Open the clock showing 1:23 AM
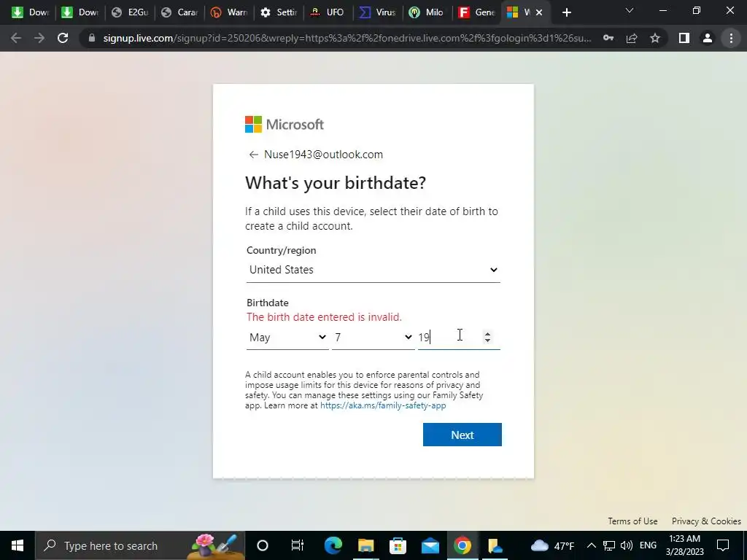The image size is (747, 560). tap(684, 545)
